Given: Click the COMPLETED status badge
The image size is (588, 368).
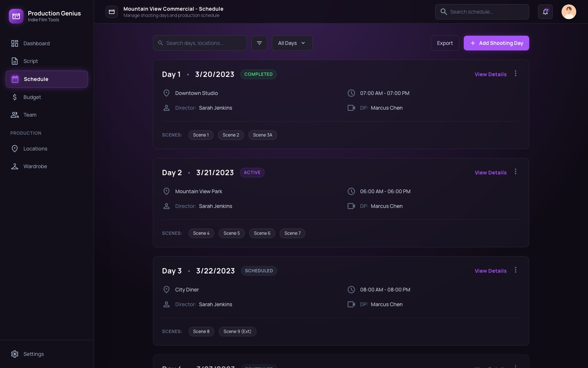Looking at the screenshot, I should tap(258, 74).
